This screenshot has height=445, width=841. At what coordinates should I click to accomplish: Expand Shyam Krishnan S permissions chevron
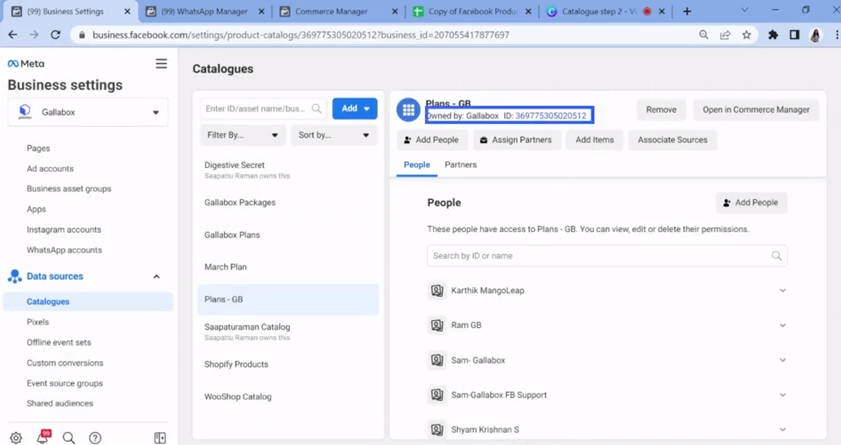tap(783, 429)
